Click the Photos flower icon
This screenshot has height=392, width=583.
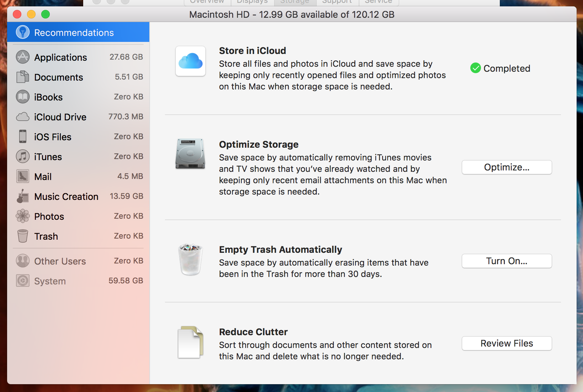23,216
